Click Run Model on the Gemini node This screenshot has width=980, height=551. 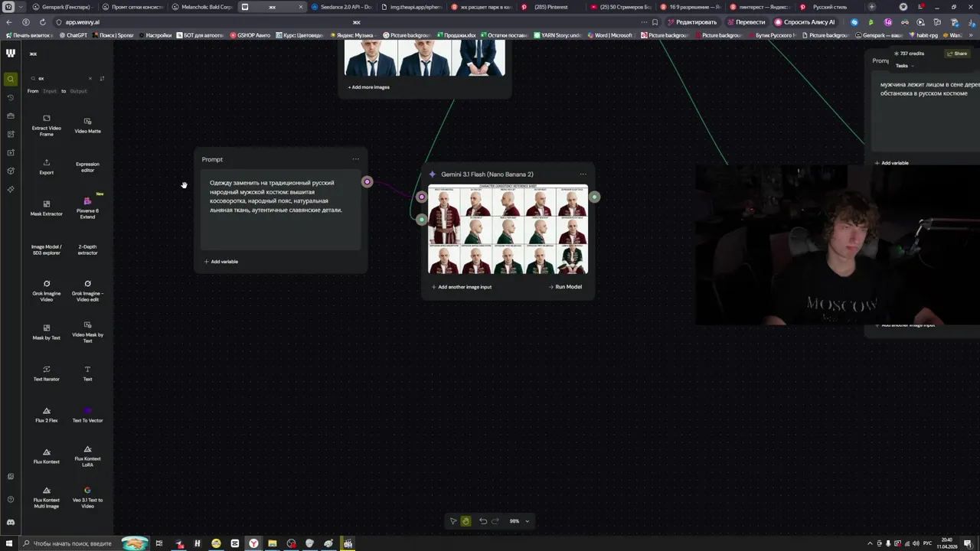[x=565, y=287]
